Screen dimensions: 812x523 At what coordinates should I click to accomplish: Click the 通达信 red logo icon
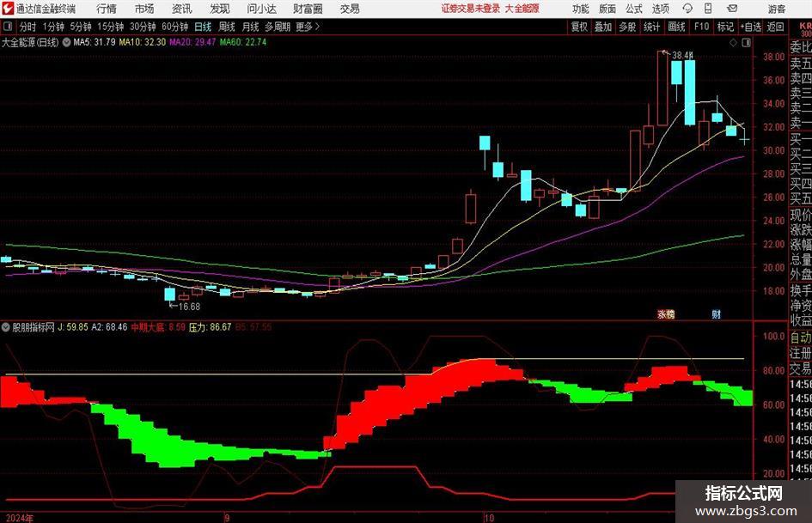click(x=8, y=9)
